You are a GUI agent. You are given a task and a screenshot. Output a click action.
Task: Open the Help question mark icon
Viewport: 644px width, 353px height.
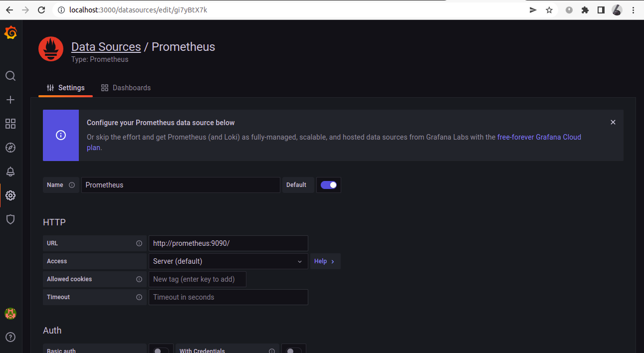point(10,338)
